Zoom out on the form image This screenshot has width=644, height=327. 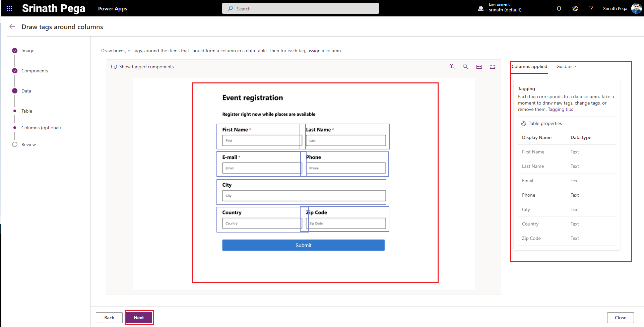[465, 67]
